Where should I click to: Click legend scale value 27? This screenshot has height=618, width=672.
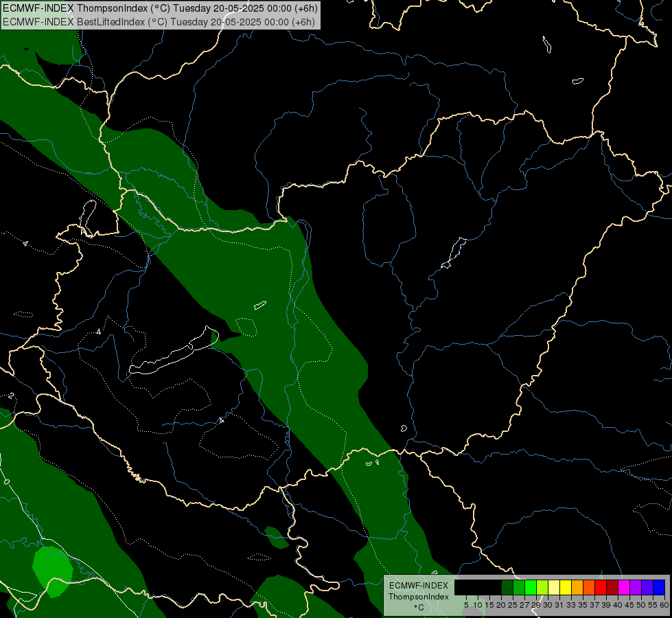[x=524, y=605]
